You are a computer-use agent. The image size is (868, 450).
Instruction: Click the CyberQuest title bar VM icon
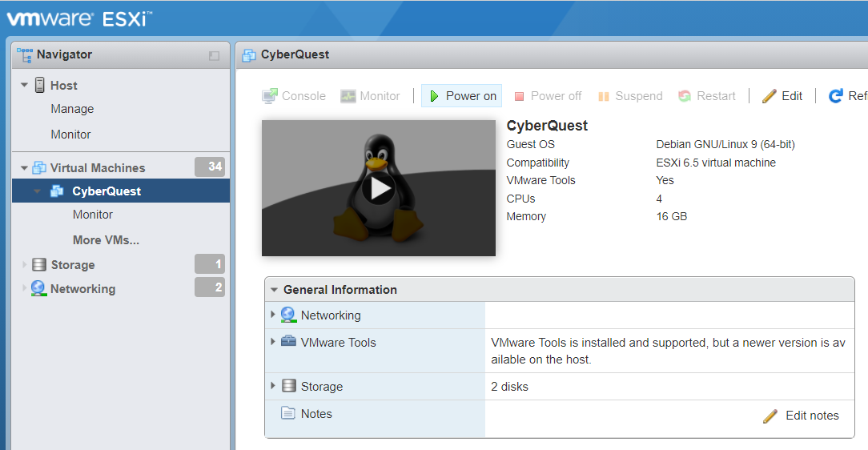point(250,54)
